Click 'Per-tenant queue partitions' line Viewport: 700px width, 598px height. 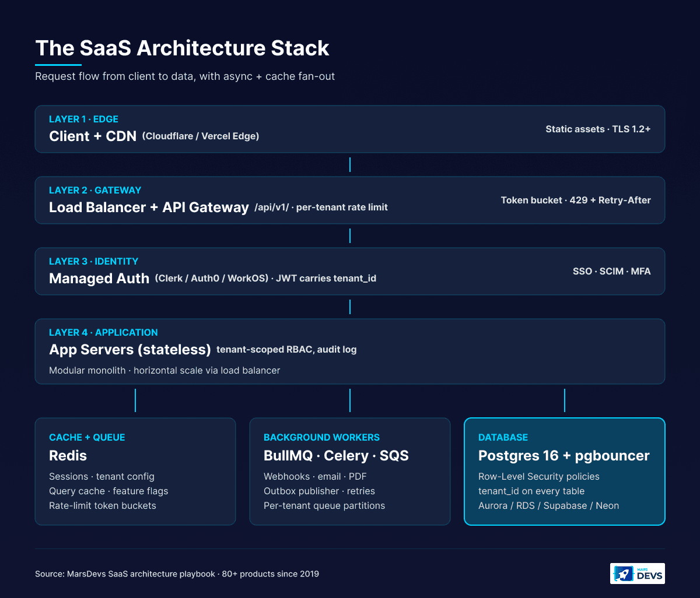[x=324, y=505]
